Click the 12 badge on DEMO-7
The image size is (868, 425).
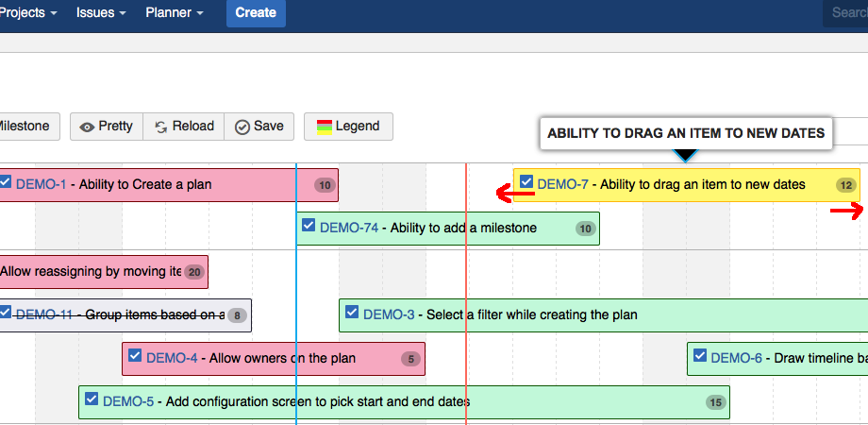(846, 186)
